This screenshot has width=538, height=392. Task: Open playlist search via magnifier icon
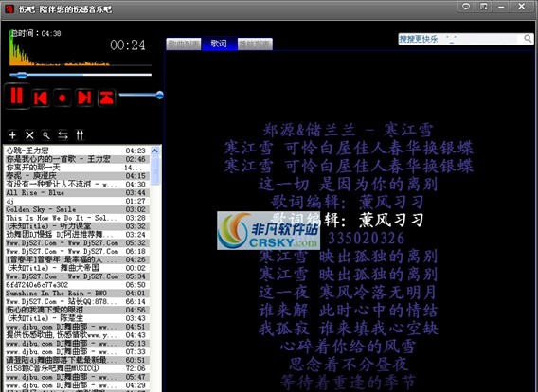(46, 135)
